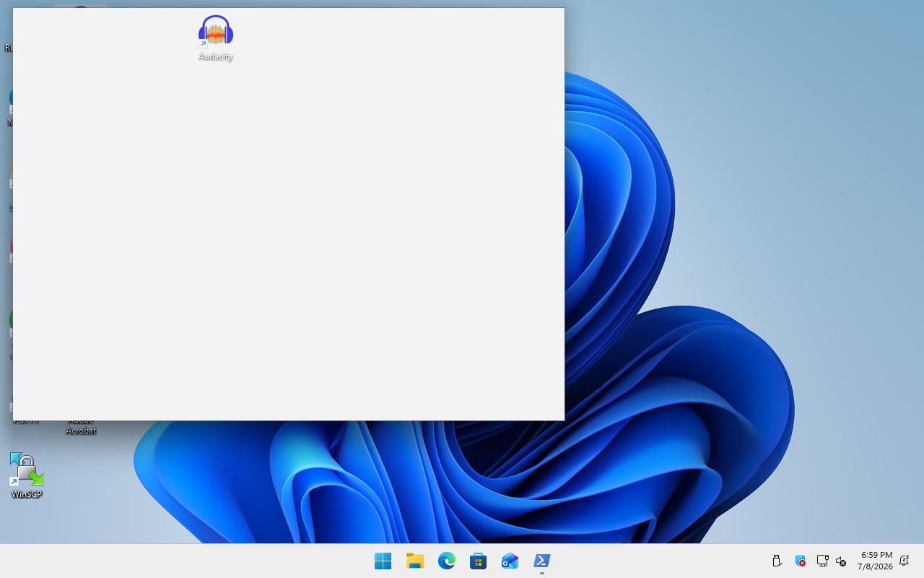924x578 pixels.
Task: Click the Safely Remove Hardware tray icon
Action: tap(777, 561)
